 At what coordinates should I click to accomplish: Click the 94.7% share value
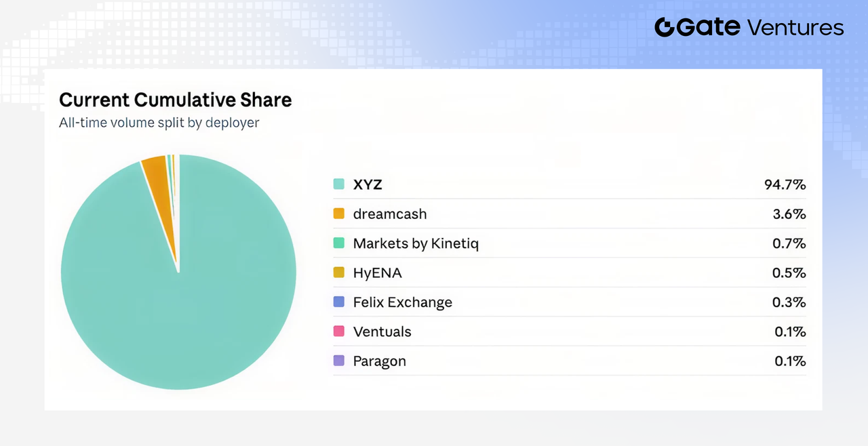click(x=785, y=184)
